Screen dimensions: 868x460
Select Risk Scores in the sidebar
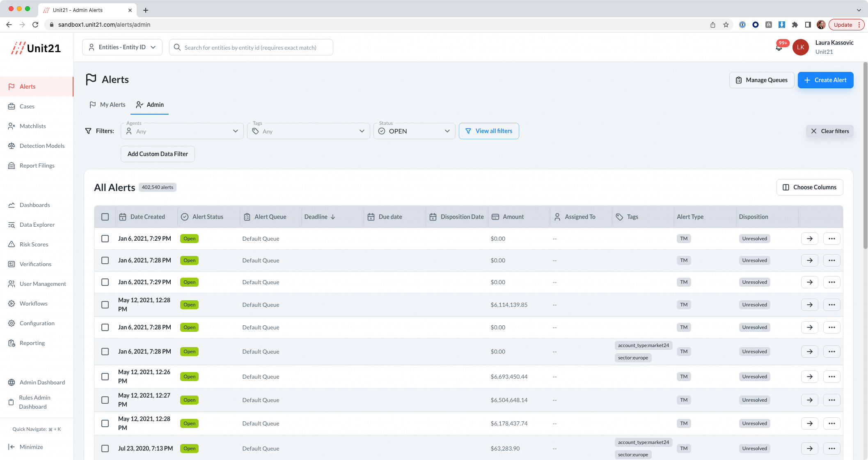pos(34,244)
